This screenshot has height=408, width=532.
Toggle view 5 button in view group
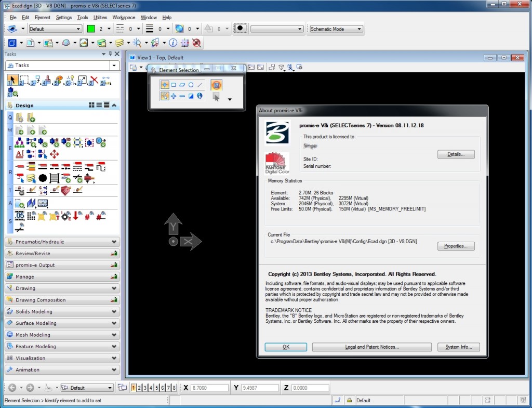(156, 388)
